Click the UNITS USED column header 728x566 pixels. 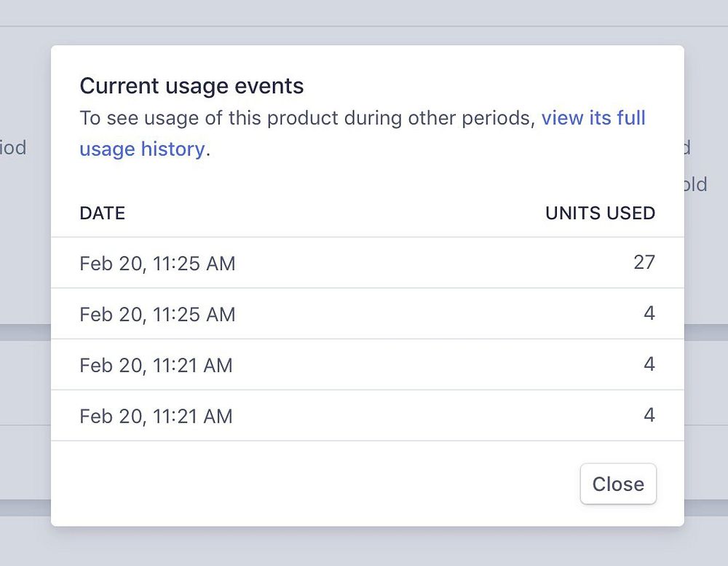600,213
